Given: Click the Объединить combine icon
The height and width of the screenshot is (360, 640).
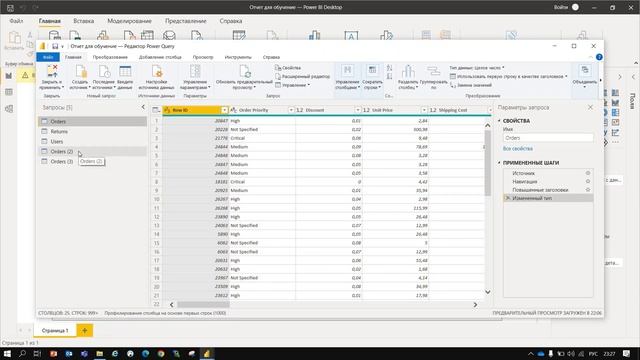Looking at the screenshot, I should coord(585,71).
